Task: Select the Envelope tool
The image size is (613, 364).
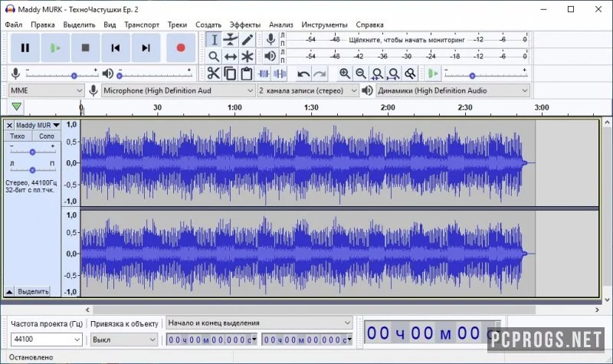Action: (231, 40)
